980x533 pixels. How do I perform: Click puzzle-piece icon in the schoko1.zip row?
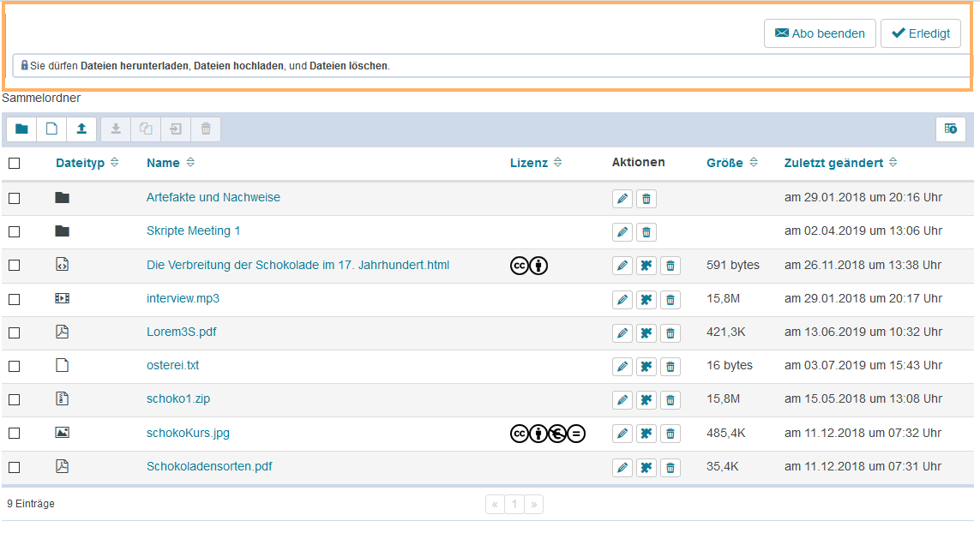coord(646,400)
